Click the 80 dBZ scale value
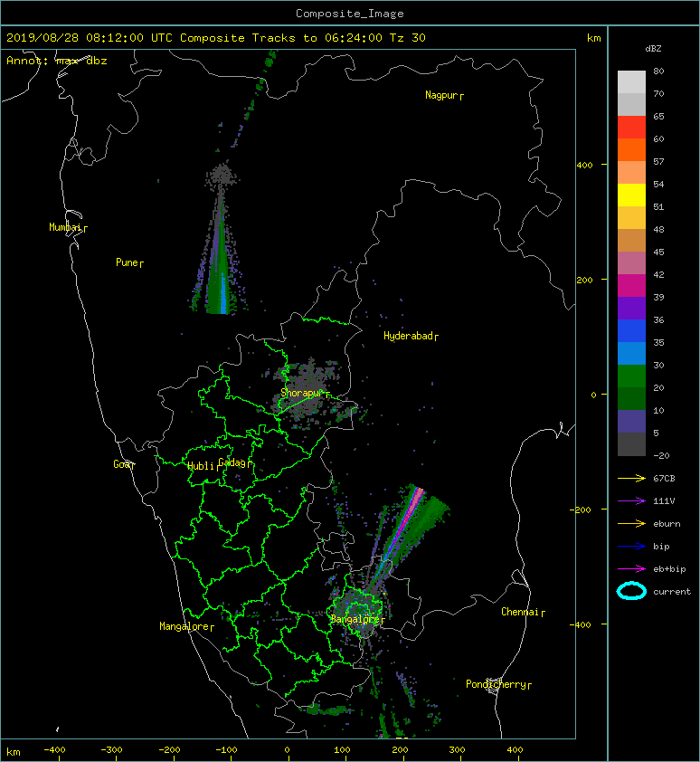The width and height of the screenshot is (700, 762). (658, 71)
